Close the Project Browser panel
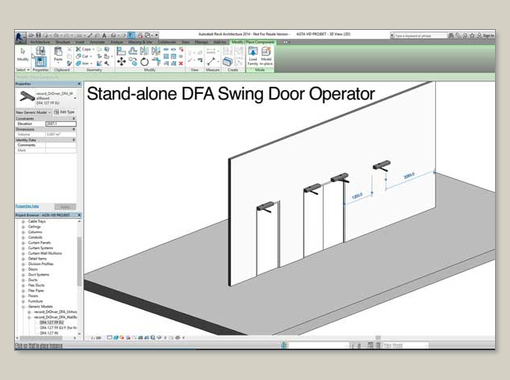This screenshot has height=380, width=510. tap(79, 215)
